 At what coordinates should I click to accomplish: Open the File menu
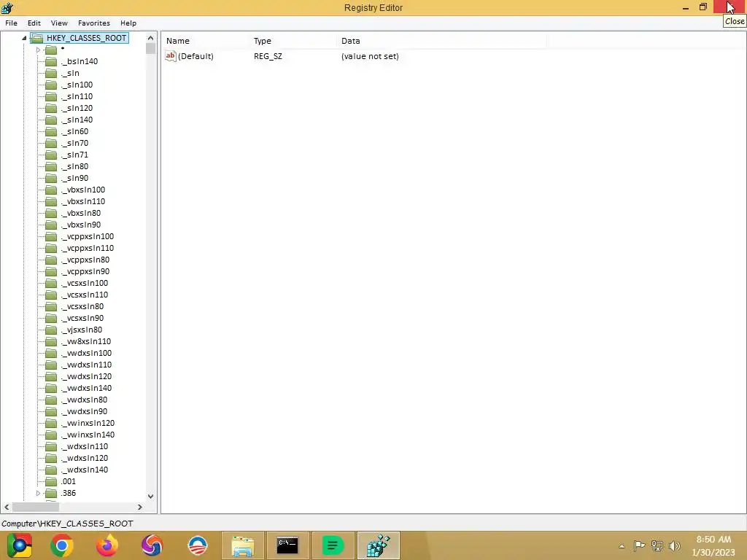point(11,23)
